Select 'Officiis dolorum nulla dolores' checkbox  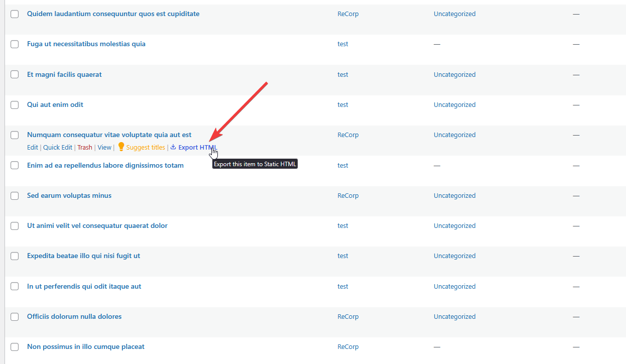click(x=15, y=317)
